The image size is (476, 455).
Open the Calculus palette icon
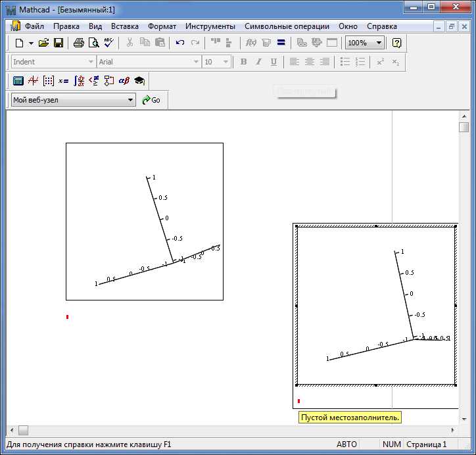point(79,81)
